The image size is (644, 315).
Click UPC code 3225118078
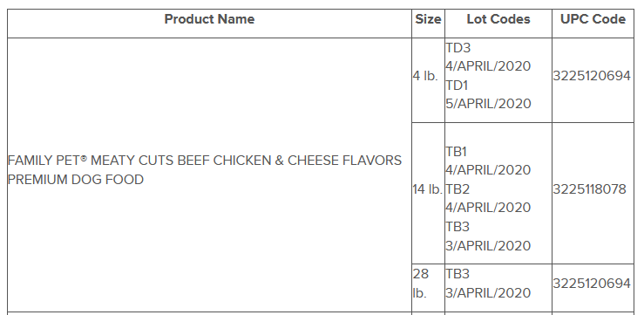click(589, 189)
